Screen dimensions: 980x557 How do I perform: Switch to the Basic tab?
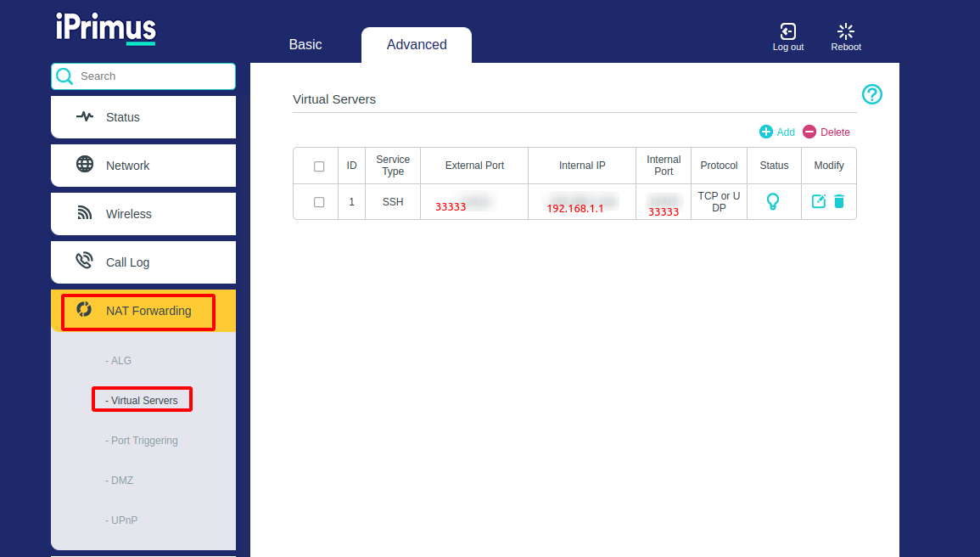[305, 45]
